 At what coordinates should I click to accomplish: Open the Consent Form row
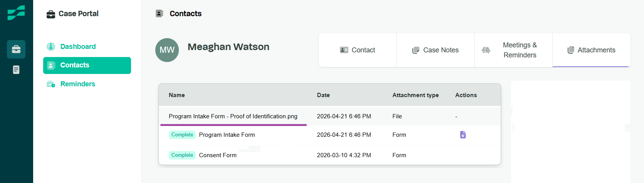[218, 155]
